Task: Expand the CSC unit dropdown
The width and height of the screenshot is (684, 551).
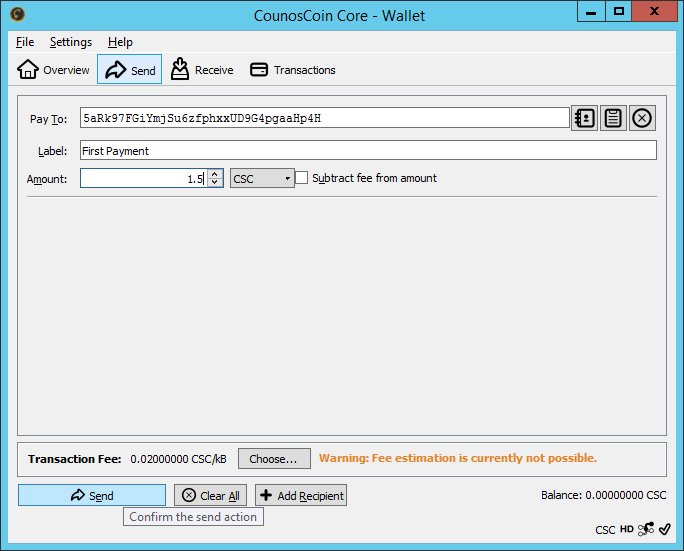Action: (x=262, y=178)
